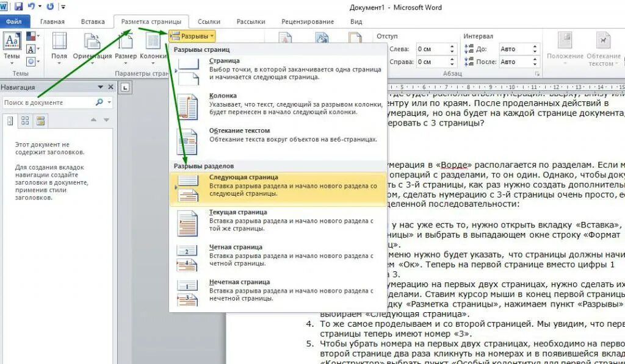Open the theme colors dropdown
This screenshot has height=364, width=625.
click(33, 37)
